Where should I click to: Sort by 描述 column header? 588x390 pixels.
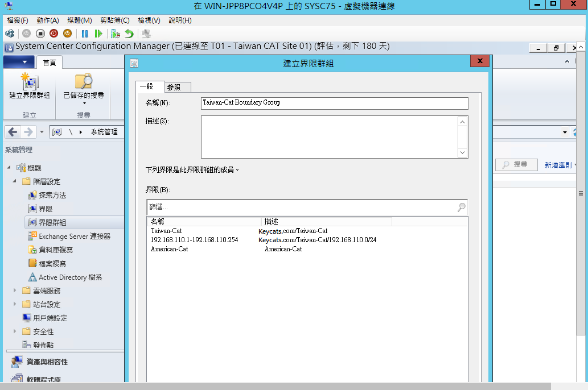tap(326, 221)
